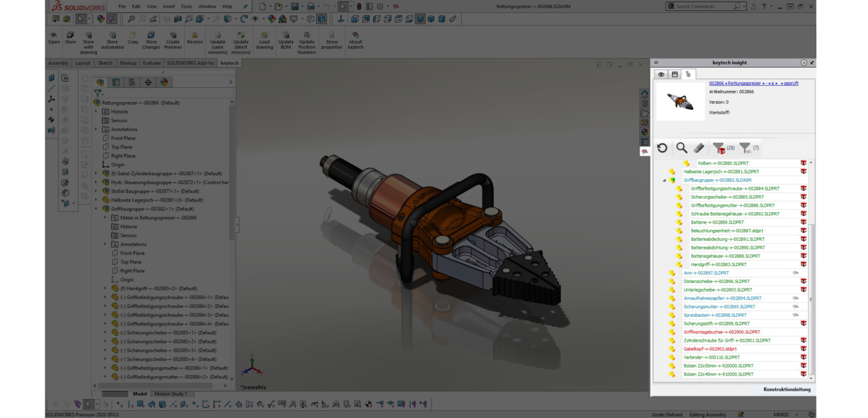
Task: Click the Rettungsspreizer preview thumbnail
Action: click(x=680, y=102)
